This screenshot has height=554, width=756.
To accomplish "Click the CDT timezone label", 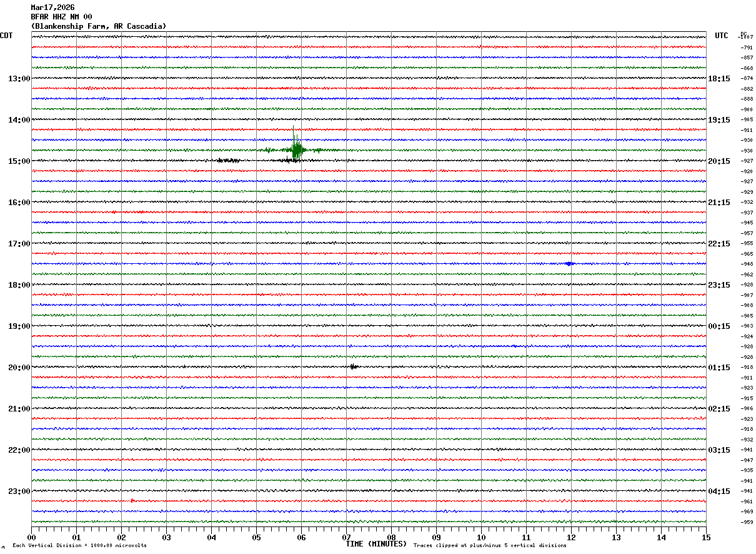I will pyautogui.click(x=6, y=36).
